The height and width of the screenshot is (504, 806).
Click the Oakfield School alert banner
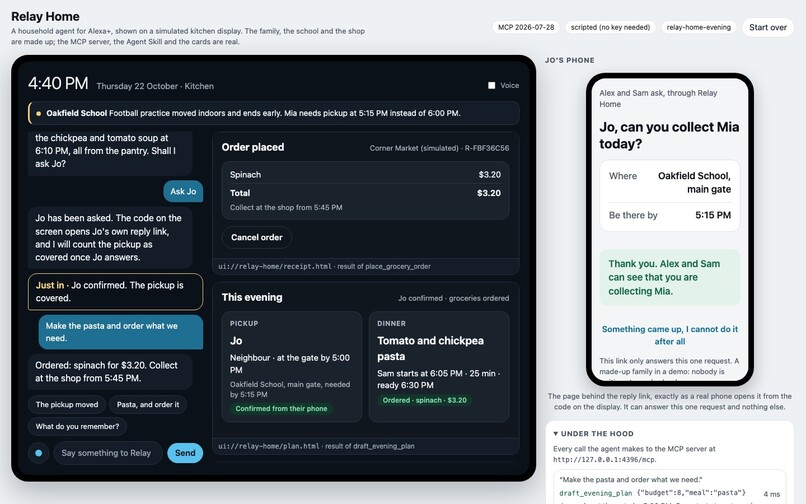pos(273,113)
